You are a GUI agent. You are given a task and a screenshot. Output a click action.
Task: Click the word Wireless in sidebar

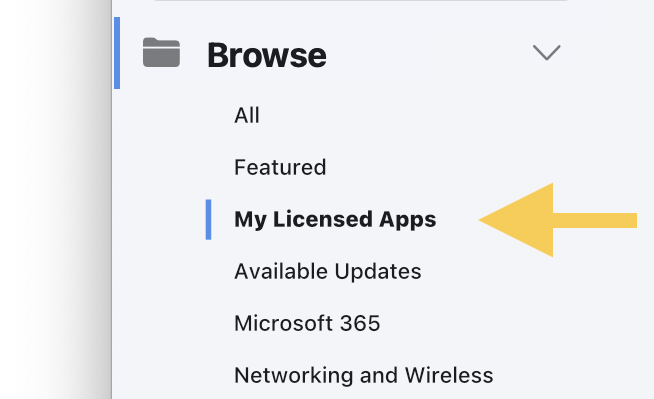(449, 375)
